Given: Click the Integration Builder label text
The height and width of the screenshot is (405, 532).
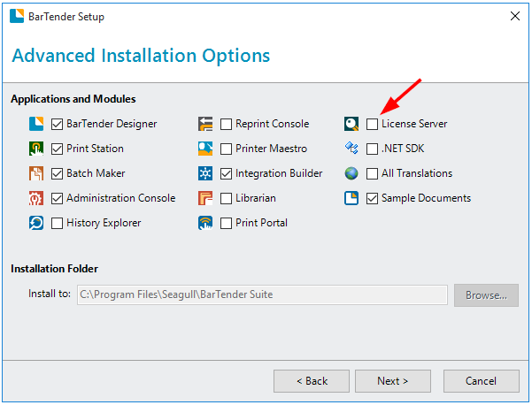Looking at the screenshot, I should [279, 173].
